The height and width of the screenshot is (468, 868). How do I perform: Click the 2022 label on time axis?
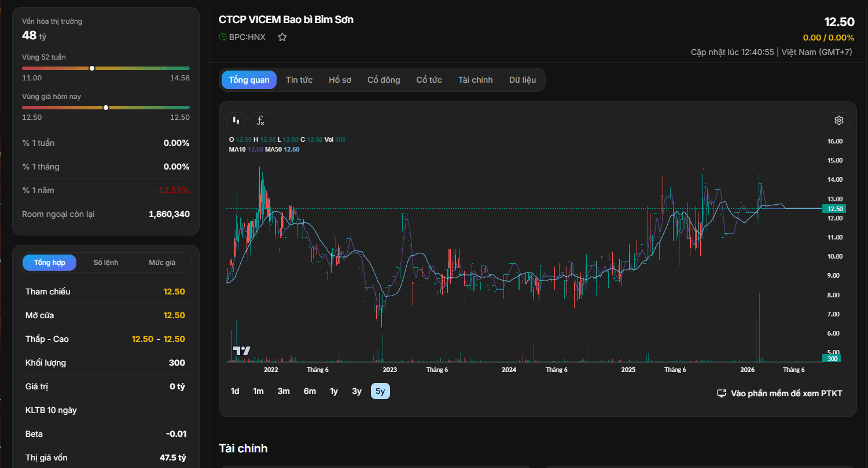coord(271,370)
